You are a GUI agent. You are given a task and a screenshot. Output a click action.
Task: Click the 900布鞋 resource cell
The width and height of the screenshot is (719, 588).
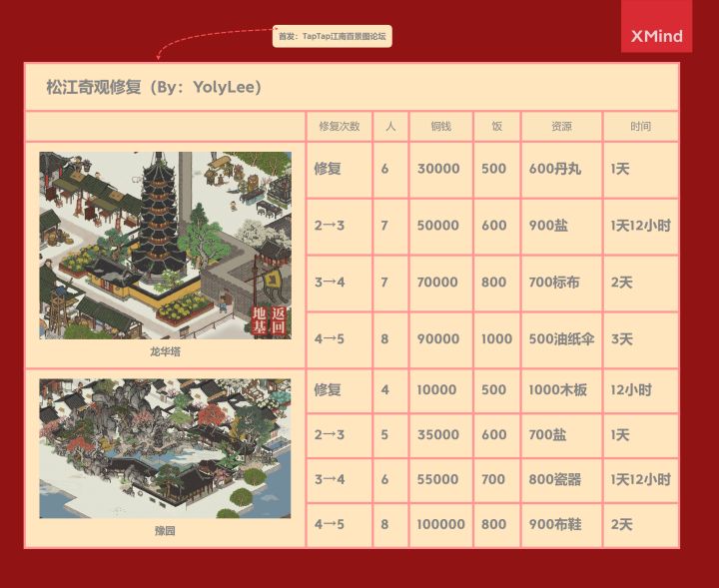561,525
